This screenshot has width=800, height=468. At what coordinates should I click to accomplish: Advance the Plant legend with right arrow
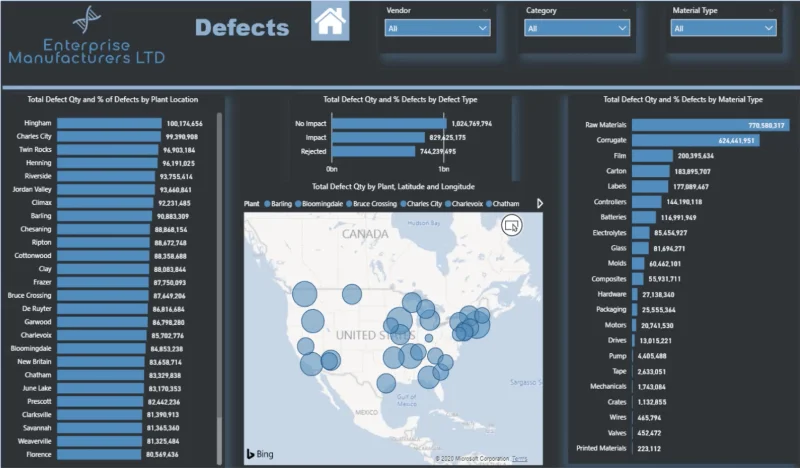540,204
